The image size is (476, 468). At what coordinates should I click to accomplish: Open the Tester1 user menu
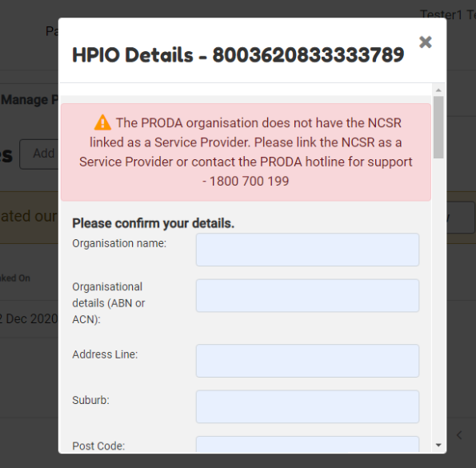pyautogui.click(x=448, y=14)
